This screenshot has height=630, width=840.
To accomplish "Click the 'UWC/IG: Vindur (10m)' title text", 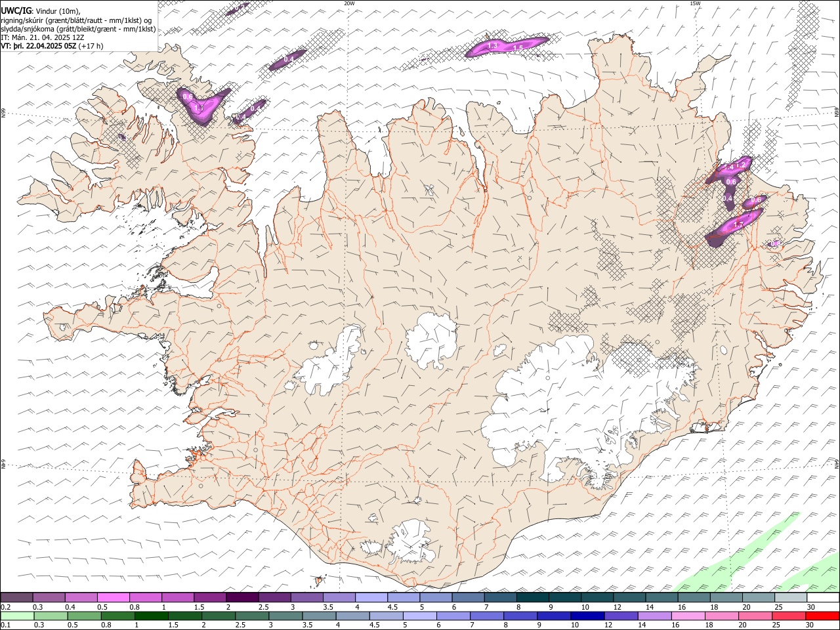I will click(x=39, y=11).
